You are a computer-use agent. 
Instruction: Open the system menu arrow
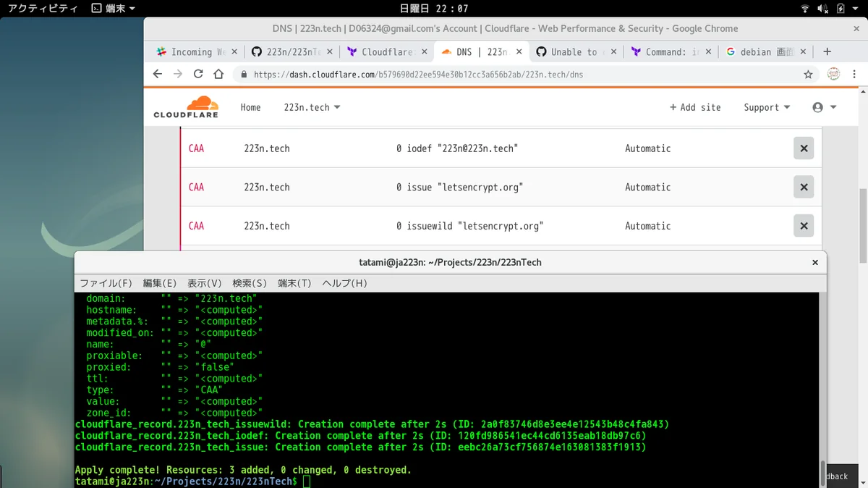click(856, 9)
